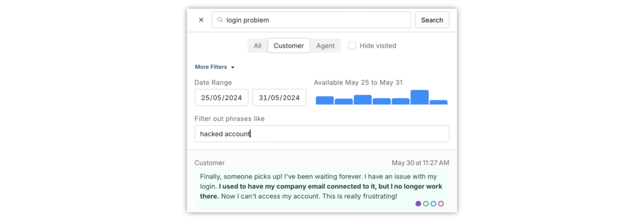Close the search panel with X icon
644x223 pixels.
pos(201,20)
